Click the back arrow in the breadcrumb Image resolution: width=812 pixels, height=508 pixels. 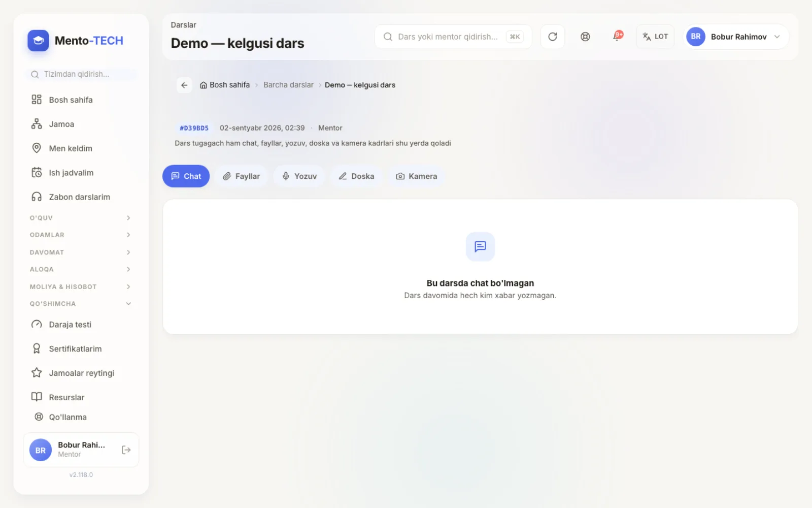pos(184,85)
